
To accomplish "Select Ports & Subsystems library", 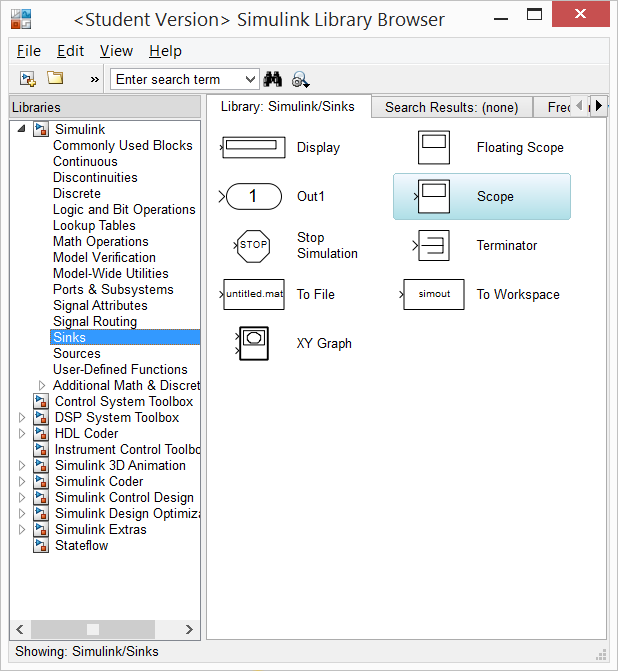I will [x=113, y=289].
